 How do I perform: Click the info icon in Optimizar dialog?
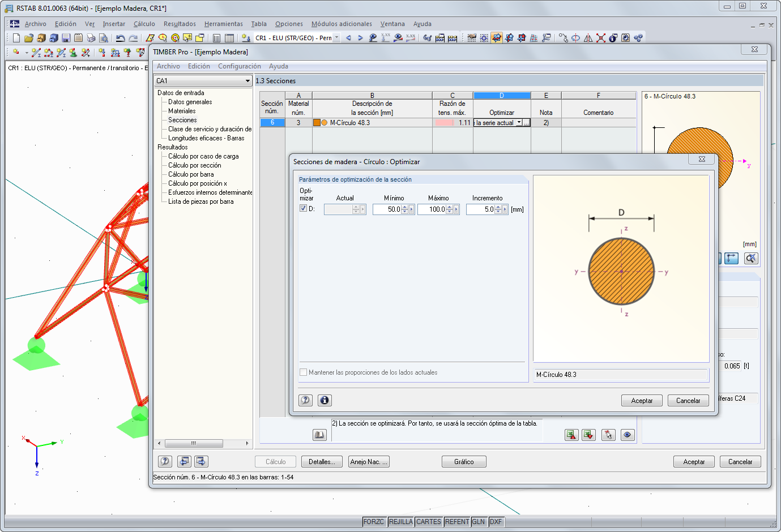[x=325, y=400]
